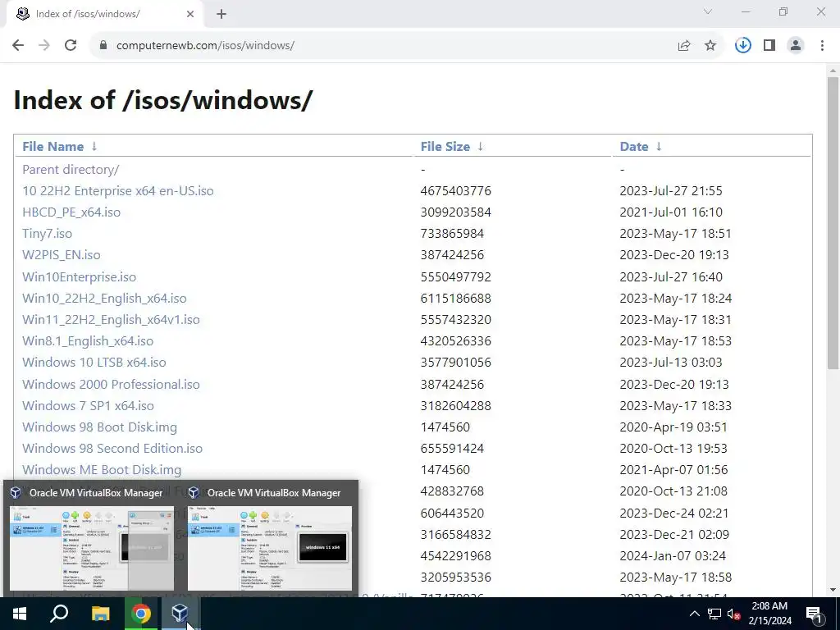Viewport: 840px width, 630px height.
Task: Click the Date sort arrow
Action: (659, 146)
